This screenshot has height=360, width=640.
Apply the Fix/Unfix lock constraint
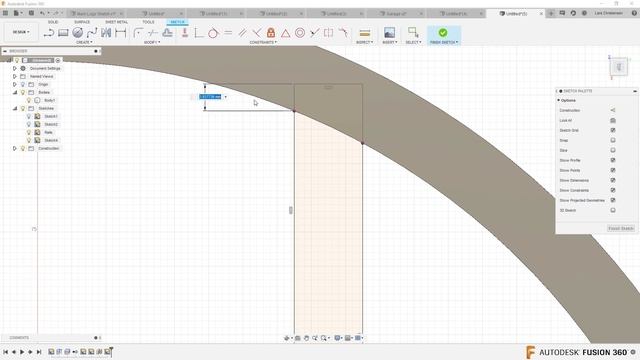point(271,33)
